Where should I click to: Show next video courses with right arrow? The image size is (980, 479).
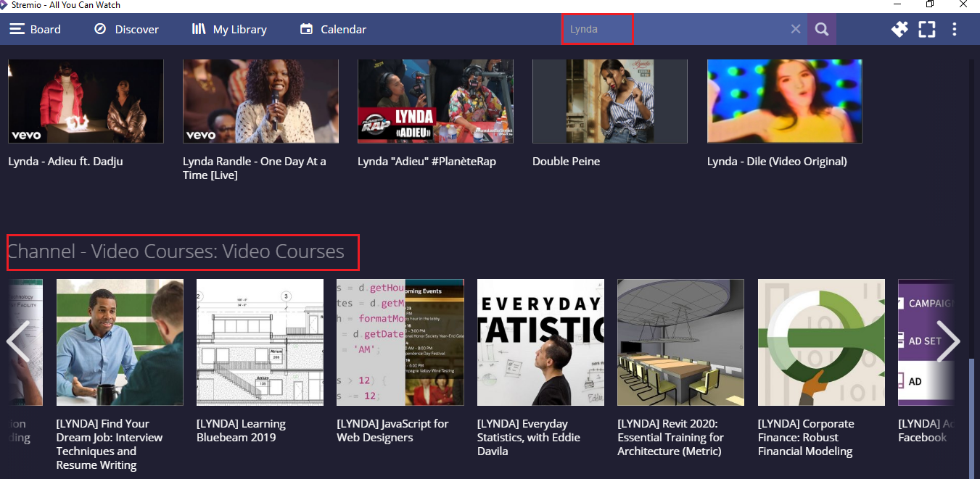pos(947,341)
